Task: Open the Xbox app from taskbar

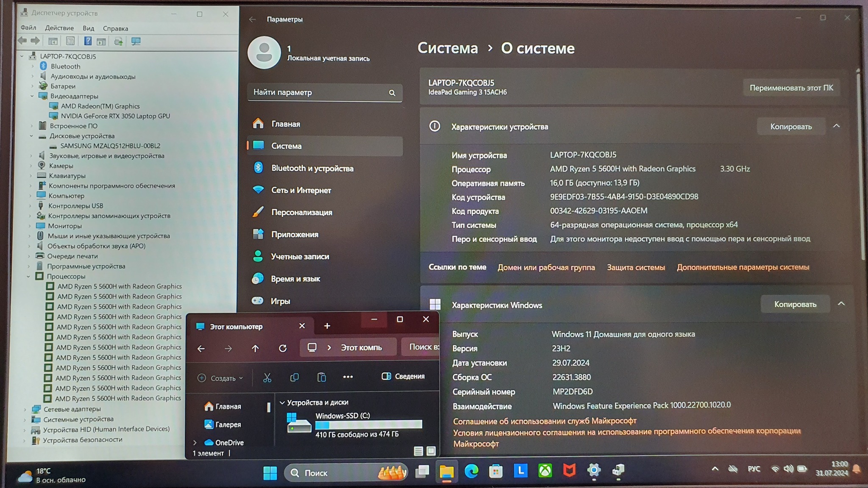Action: point(545,471)
